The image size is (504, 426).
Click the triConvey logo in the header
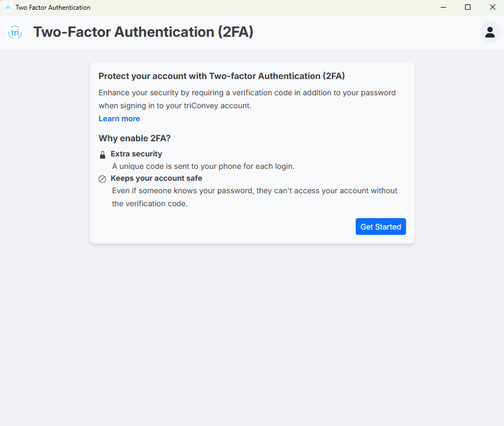tap(15, 32)
